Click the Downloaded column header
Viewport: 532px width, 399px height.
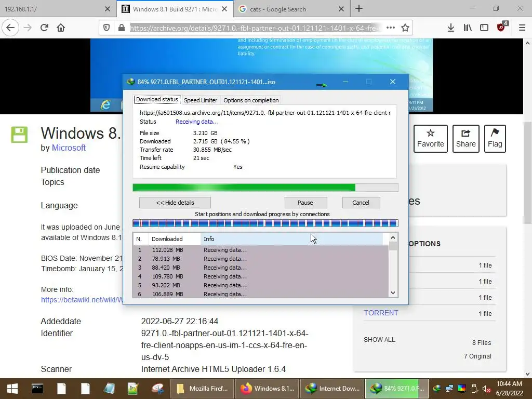(175, 239)
